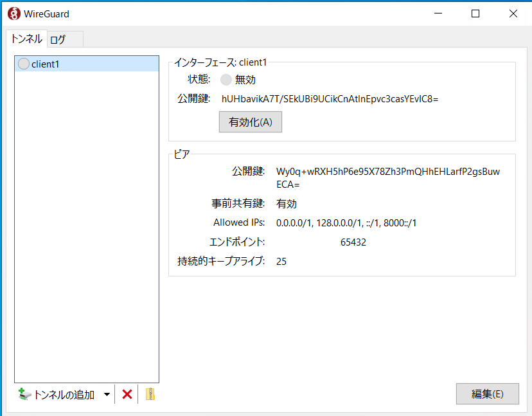Click endpoint port value 65432
Image resolution: width=532 pixels, height=416 pixels.
point(353,242)
